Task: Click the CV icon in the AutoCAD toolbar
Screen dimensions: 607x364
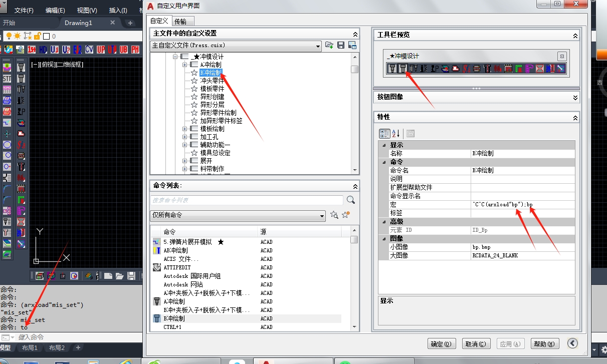Action: tap(89, 50)
